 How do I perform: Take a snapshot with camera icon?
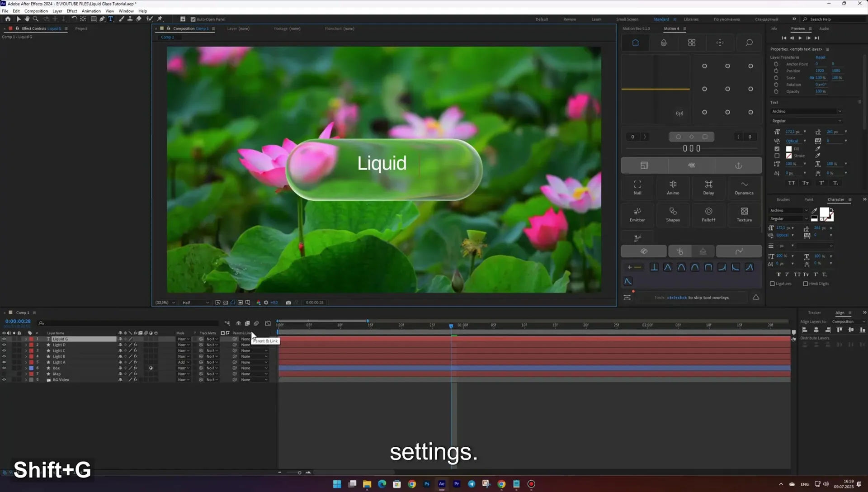288,303
